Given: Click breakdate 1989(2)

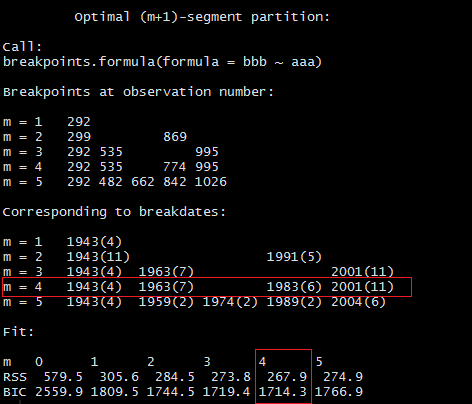Looking at the screenshot, I should [x=294, y=302].
